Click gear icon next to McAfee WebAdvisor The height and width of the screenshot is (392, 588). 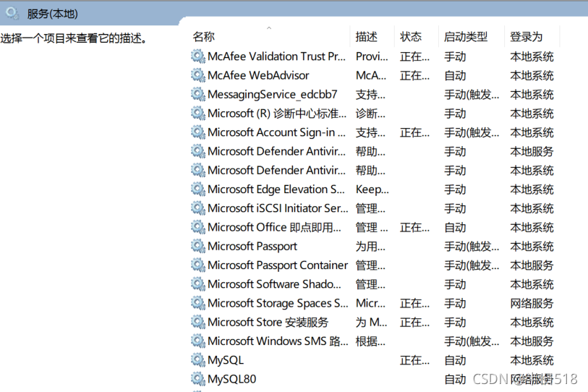point(198,75)
